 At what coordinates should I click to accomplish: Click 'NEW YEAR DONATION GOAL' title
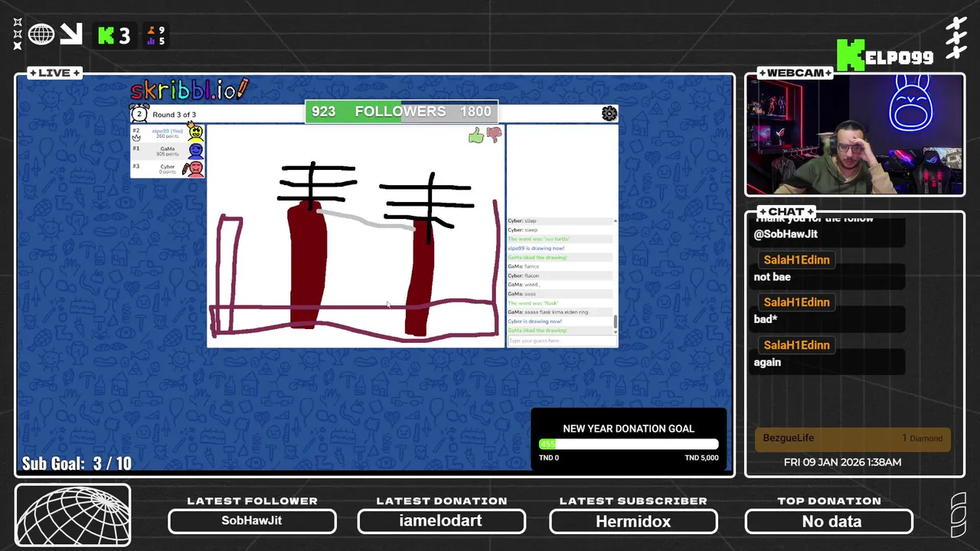click(x=629, y=429)
